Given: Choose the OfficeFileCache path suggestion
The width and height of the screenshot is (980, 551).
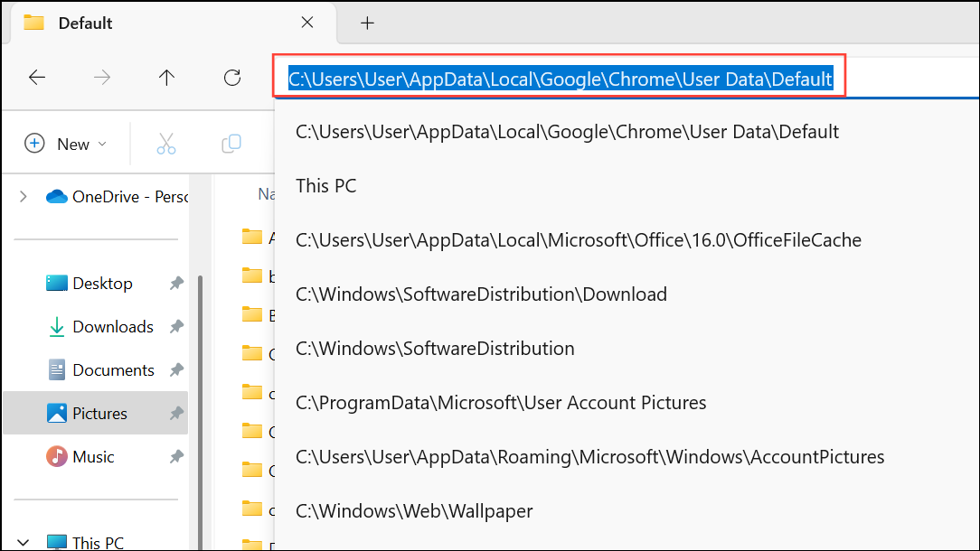Looking at the screenshot, I should pos(579,240).
